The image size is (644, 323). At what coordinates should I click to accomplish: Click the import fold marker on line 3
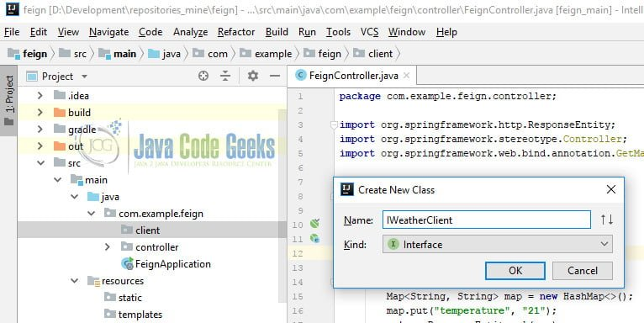pyautogui.click(x=334, y=124)
